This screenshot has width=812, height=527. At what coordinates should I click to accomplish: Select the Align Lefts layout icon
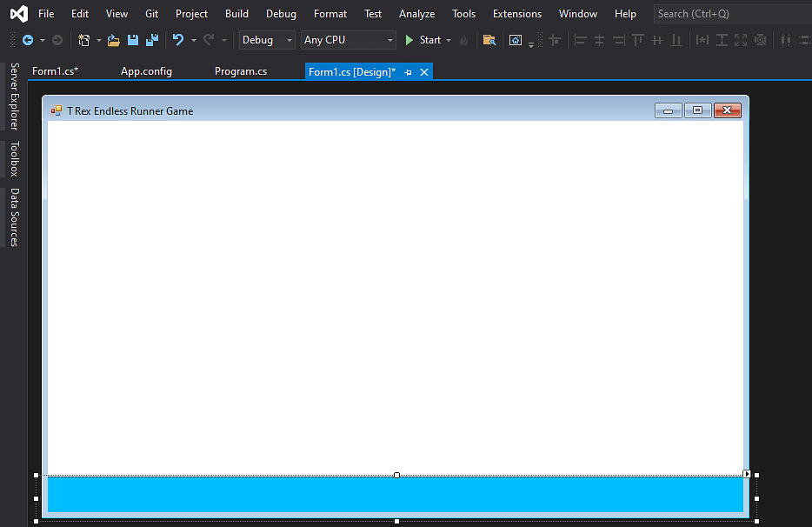pos(580,40)
